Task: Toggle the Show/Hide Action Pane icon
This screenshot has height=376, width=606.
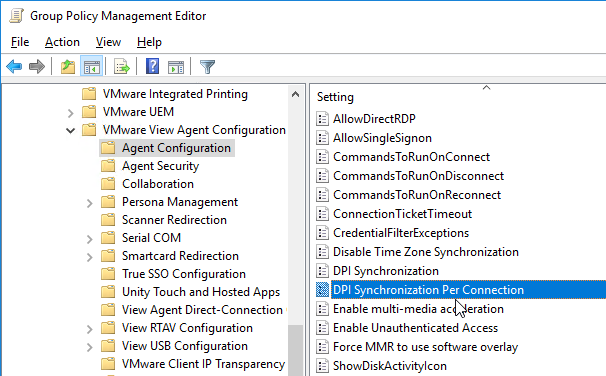Action: (176, 66)
